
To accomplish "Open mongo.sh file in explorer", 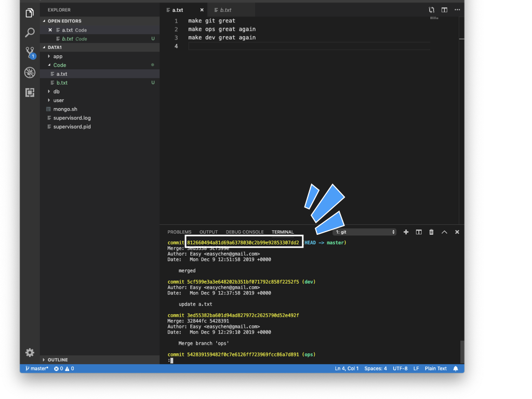I will [x=100, y=109].
